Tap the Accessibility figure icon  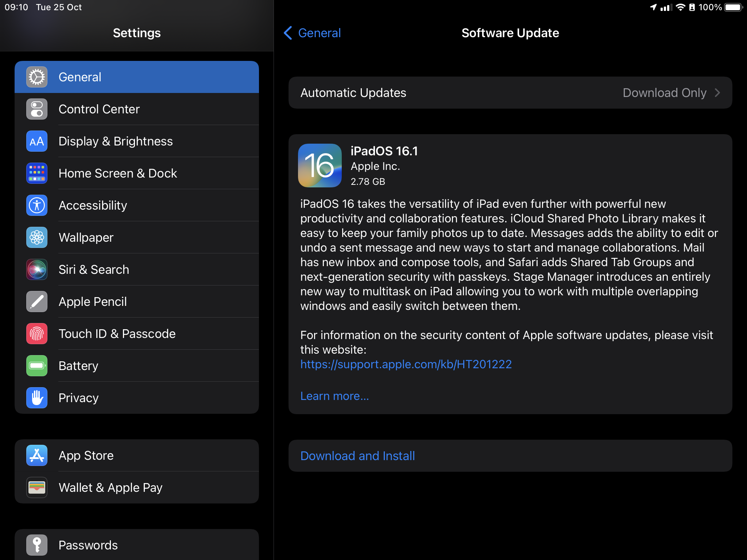(x=37, y=205)
